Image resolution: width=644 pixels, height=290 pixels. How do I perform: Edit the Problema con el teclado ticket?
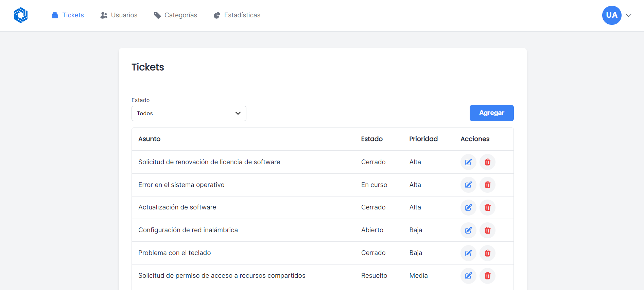[468, 253]
